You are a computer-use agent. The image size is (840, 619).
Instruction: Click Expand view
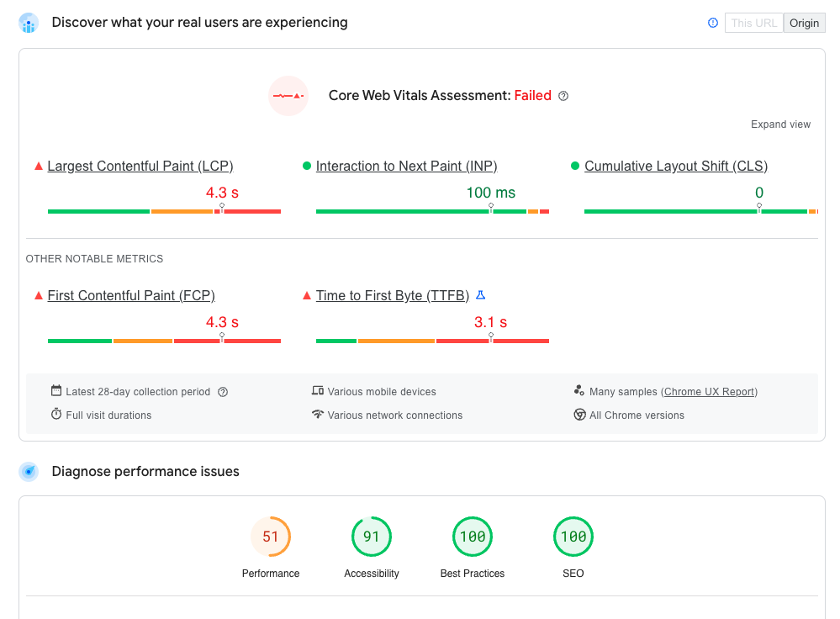click(780, 124)
